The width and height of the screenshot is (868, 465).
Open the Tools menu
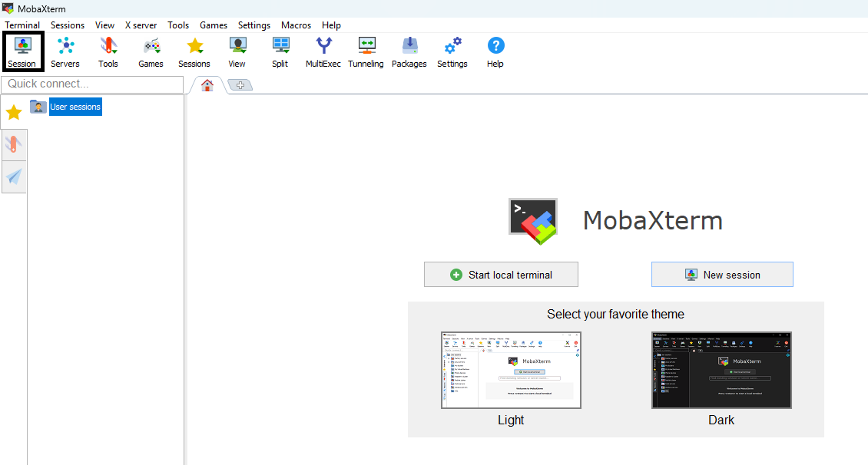(178, 25)
